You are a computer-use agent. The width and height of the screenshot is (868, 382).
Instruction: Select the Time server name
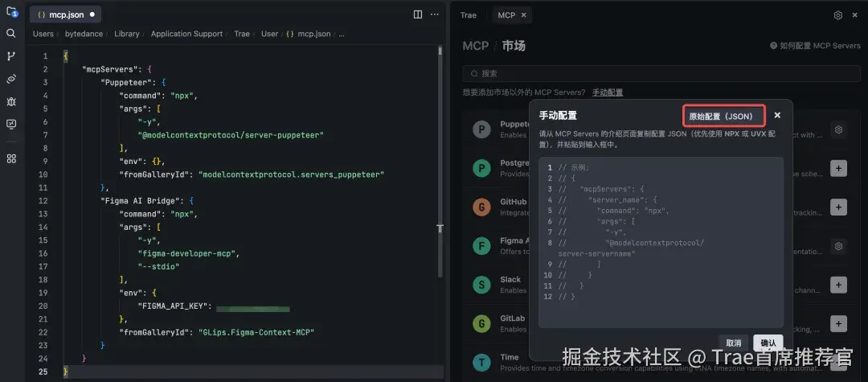[510, 357]
